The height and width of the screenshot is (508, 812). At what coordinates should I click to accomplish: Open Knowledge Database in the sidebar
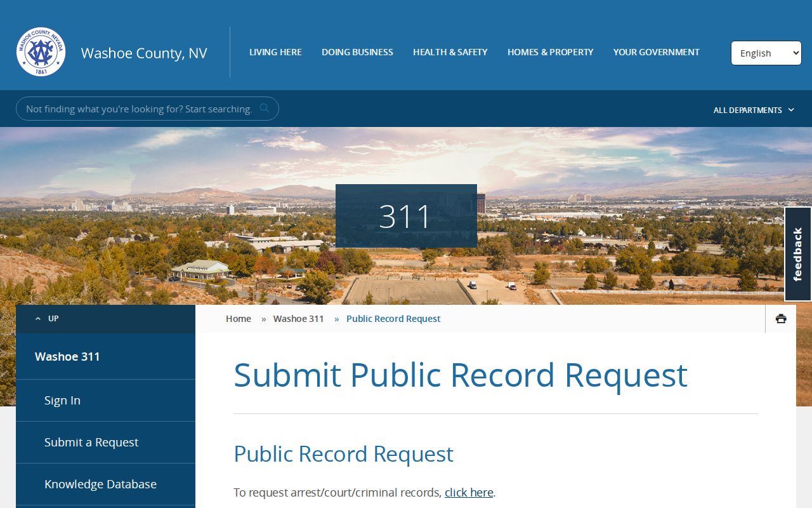click(x=105, y=485)
